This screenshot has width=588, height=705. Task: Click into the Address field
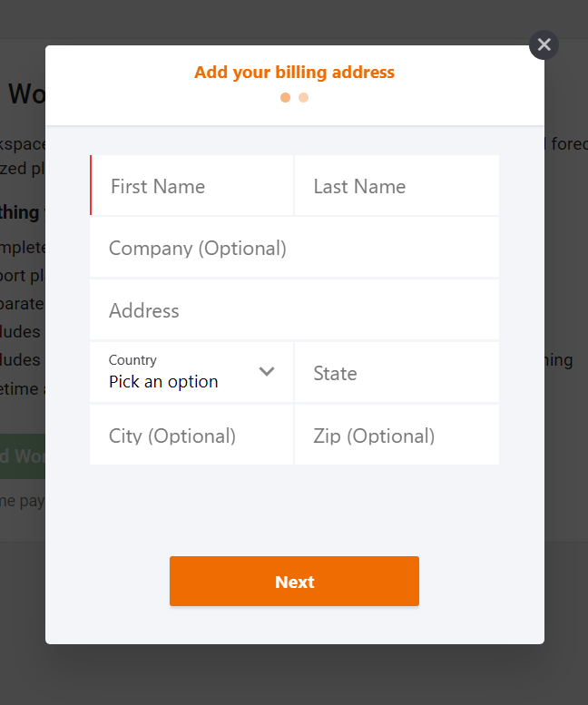(294, 309)
